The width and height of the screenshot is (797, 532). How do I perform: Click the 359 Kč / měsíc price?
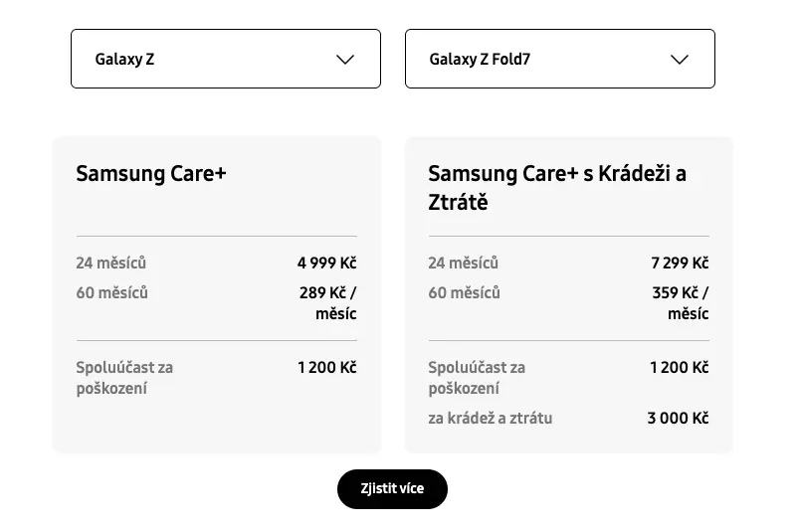[x=681, y=303]
